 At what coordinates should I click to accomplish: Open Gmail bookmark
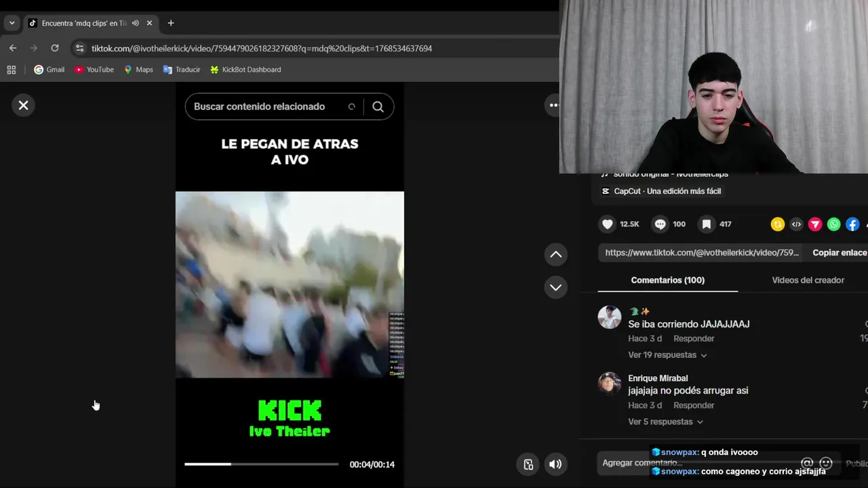(x=50, y=70)
